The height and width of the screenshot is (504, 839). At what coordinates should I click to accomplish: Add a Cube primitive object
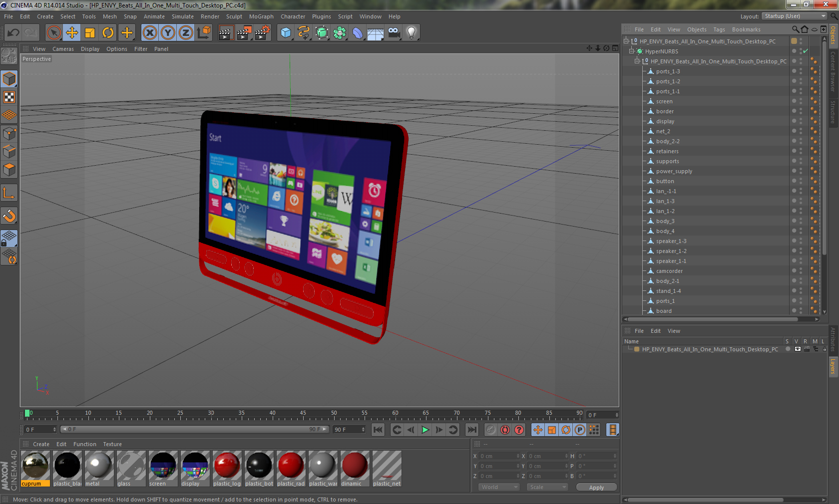pyautogui.click(x=286, y=33)
